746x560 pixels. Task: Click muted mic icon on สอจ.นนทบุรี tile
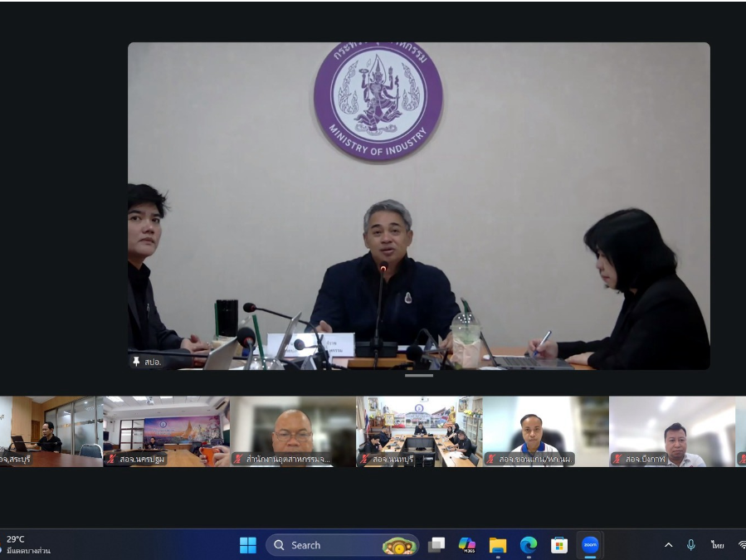click(365, 459)
